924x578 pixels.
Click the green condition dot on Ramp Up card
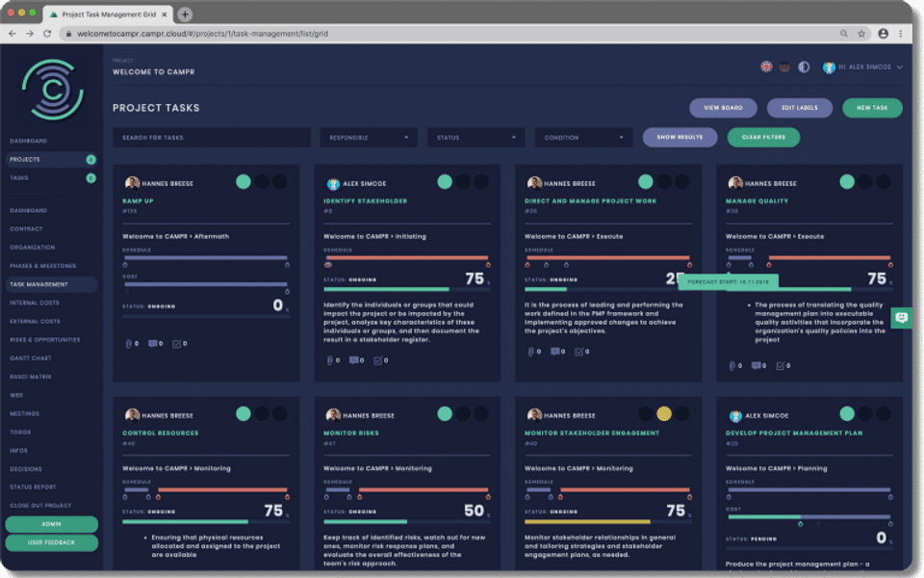click(244, 182)
